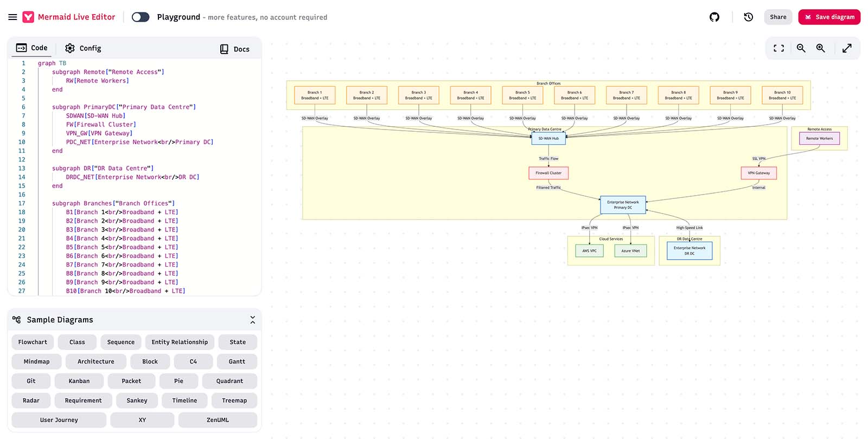This screenshot has height=439, width=868.
Task: Switch to the Config tab
Action: pos(83,48)
